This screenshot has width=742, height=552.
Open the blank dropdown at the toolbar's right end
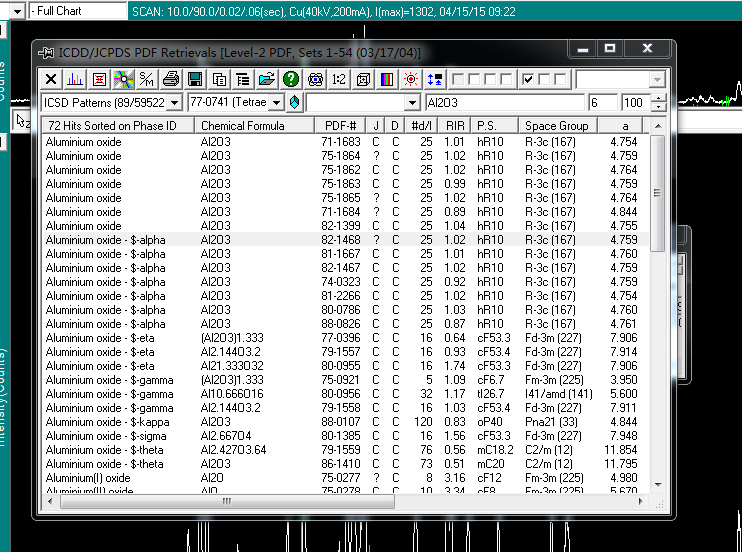click(657, 80)
